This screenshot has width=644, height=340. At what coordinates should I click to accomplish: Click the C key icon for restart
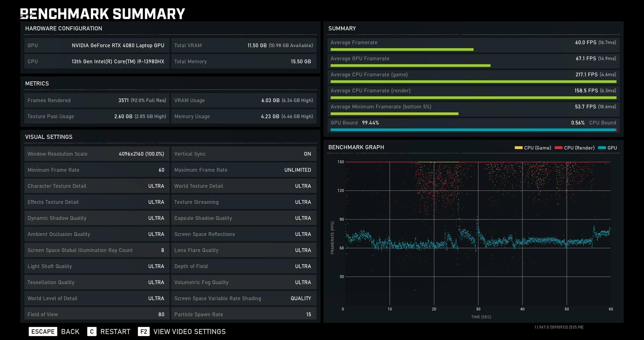(x=92, y=331)
